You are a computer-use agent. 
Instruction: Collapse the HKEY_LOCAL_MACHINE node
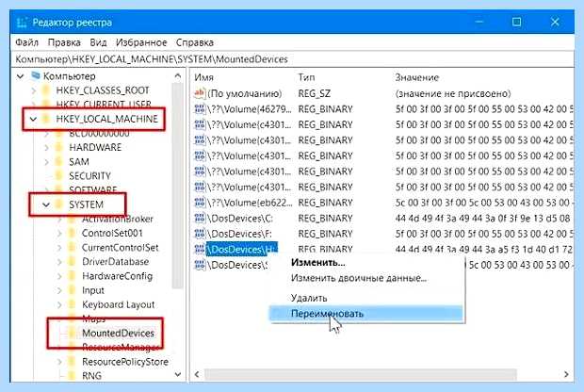[x=34, y=120]
